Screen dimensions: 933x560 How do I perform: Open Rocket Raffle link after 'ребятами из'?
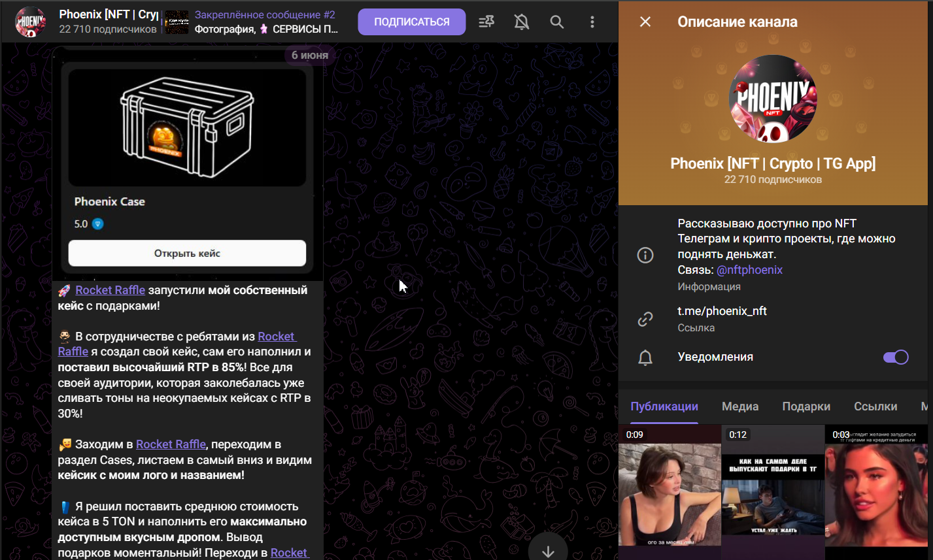click(277, 337)
